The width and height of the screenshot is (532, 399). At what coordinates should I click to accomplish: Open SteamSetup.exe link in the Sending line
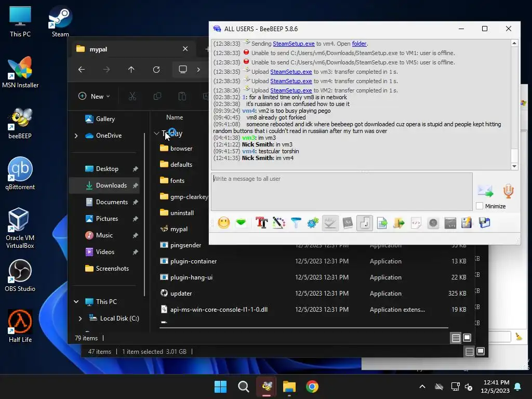pyautogui.click(x=294, y=44)
